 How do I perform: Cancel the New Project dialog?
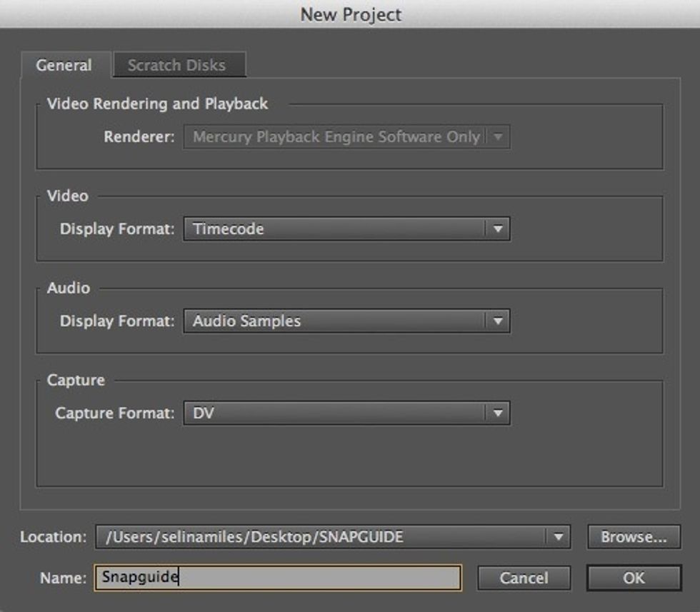524,578
